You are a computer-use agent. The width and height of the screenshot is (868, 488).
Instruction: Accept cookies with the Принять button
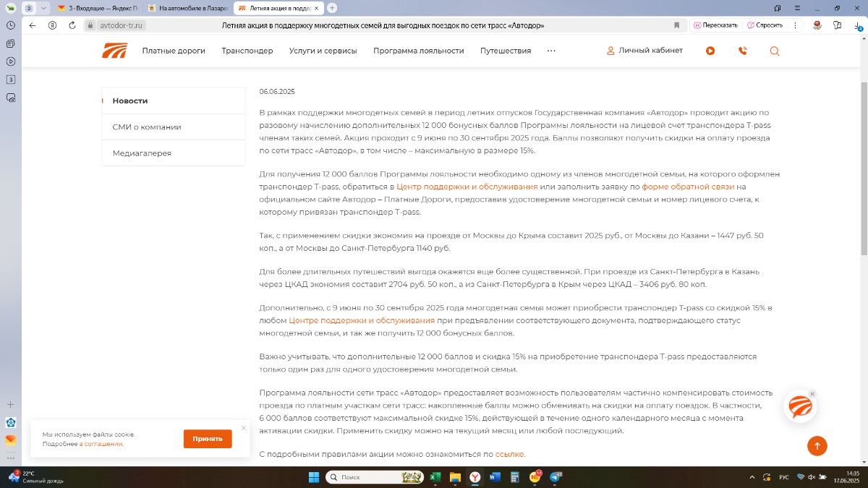[x=208, y=439]
